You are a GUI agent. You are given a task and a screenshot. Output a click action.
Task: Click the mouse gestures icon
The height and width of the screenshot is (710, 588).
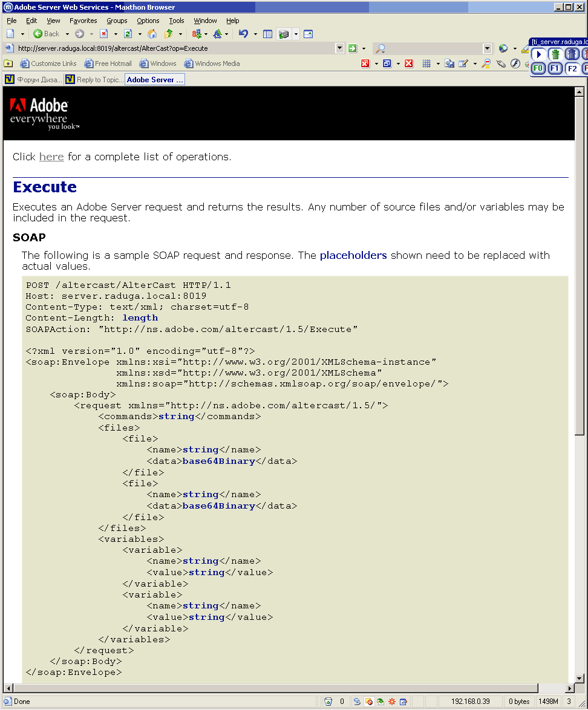500,64
